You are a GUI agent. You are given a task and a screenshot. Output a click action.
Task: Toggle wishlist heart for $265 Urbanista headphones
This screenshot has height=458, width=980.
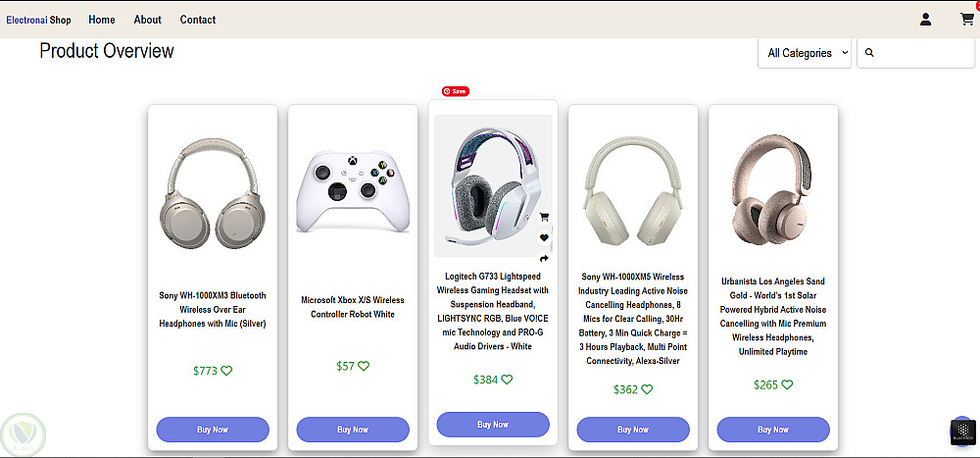(x=787, y=384)
